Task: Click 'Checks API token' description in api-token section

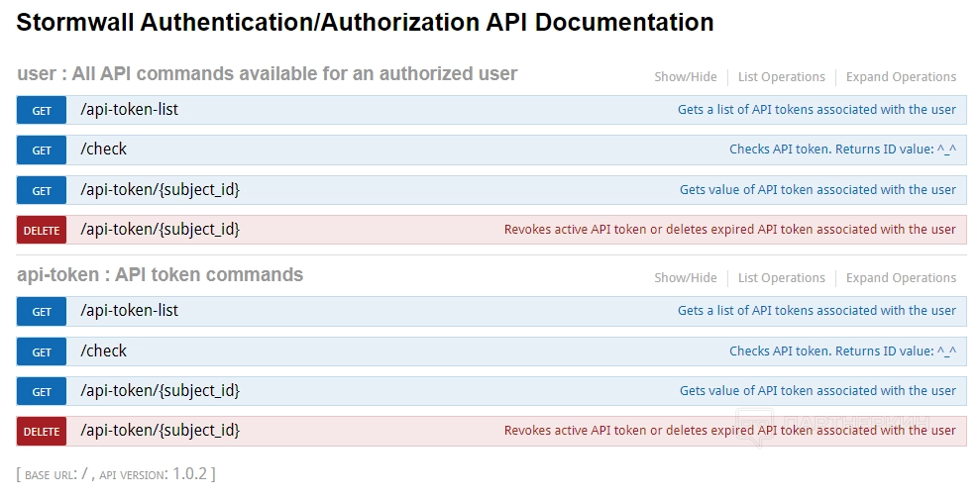Action: click(842, 351)
